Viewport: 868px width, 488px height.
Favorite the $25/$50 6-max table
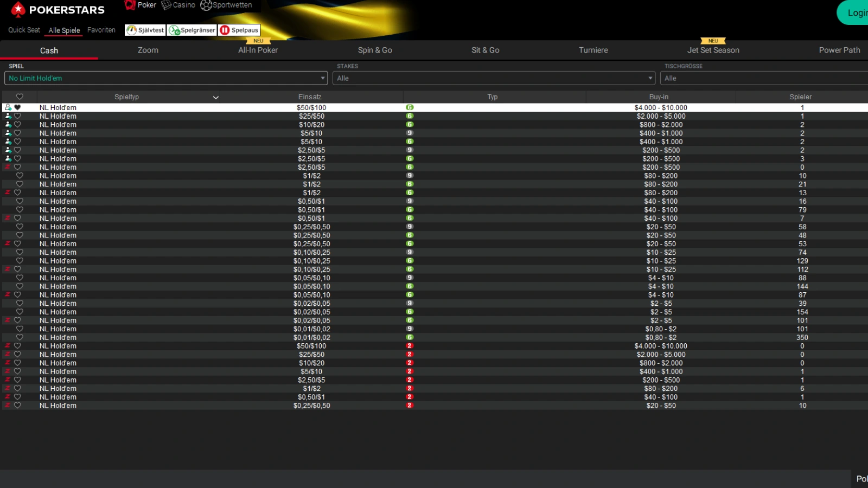(x=17, y=116)
